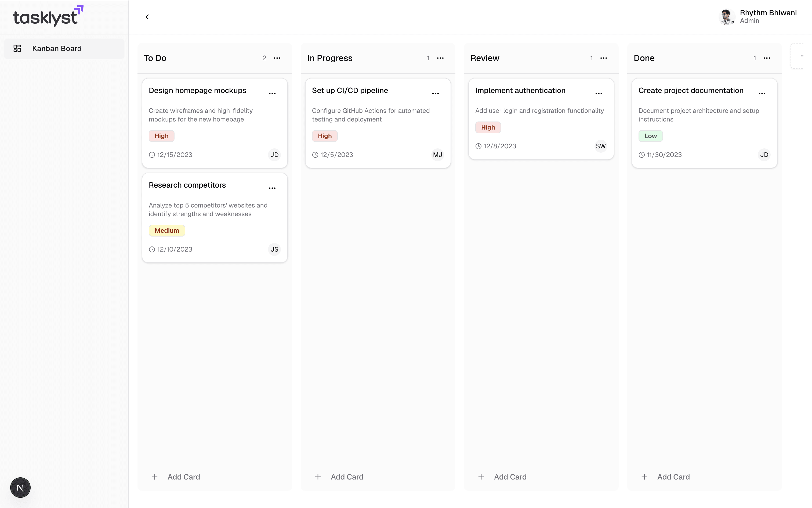
Task: Open the Create project documentation card title
Action: coord(691,90)
